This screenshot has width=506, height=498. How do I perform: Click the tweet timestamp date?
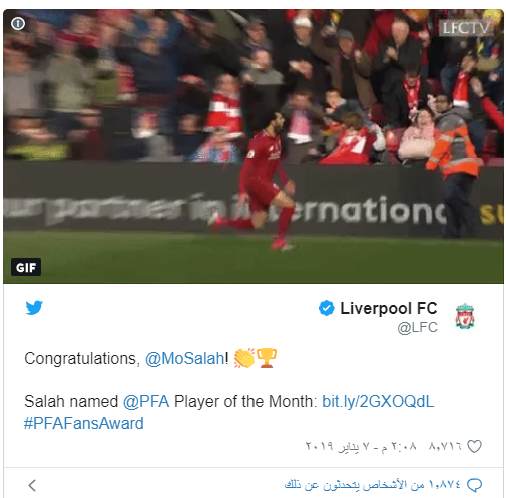361,446
